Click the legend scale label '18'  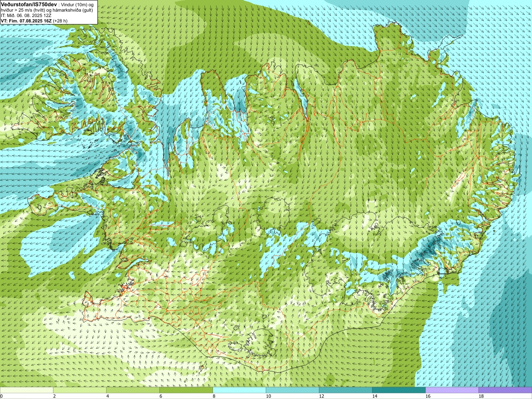(x=481, y=397)
